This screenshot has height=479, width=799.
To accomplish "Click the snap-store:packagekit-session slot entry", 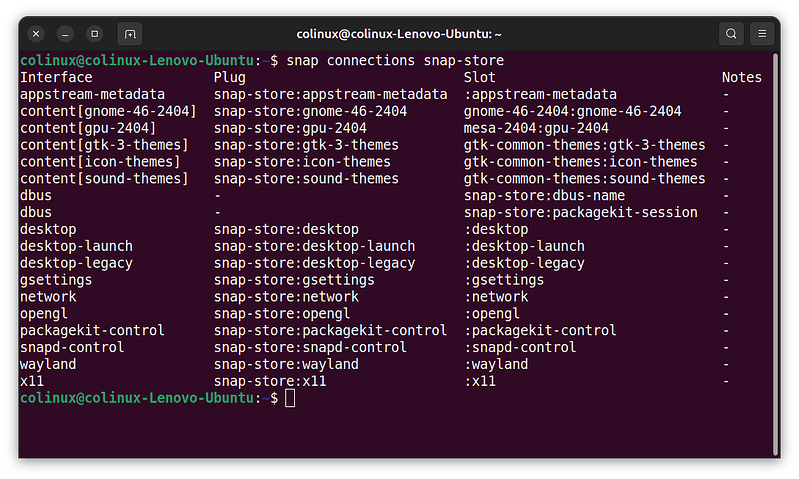I will pos(580,212).
